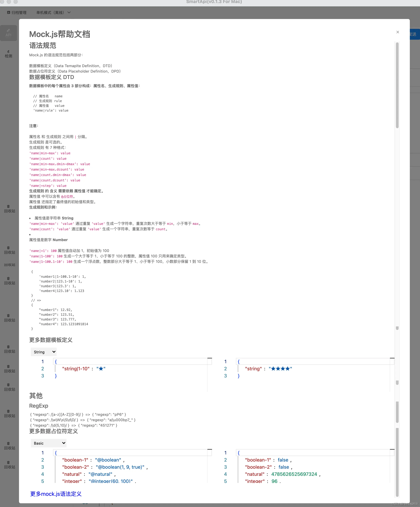Click the 归档管理 archive icon
Screen dimensions: 420x507
(x=9, y=13)
